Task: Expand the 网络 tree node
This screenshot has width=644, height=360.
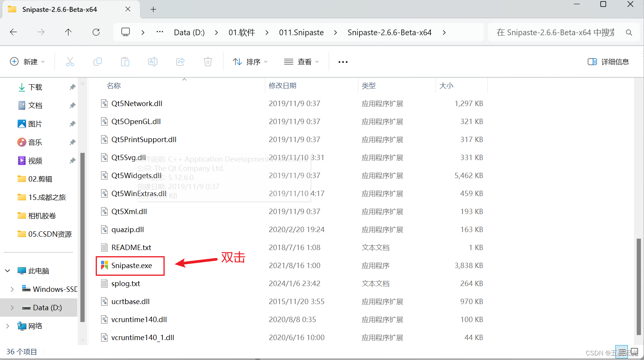Action: coord(8,326)
